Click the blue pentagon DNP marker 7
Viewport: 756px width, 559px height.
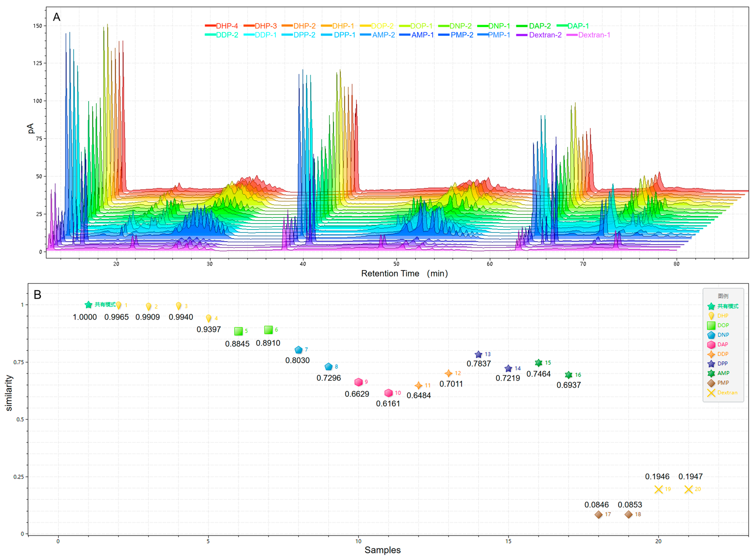(x=299, y=350)
